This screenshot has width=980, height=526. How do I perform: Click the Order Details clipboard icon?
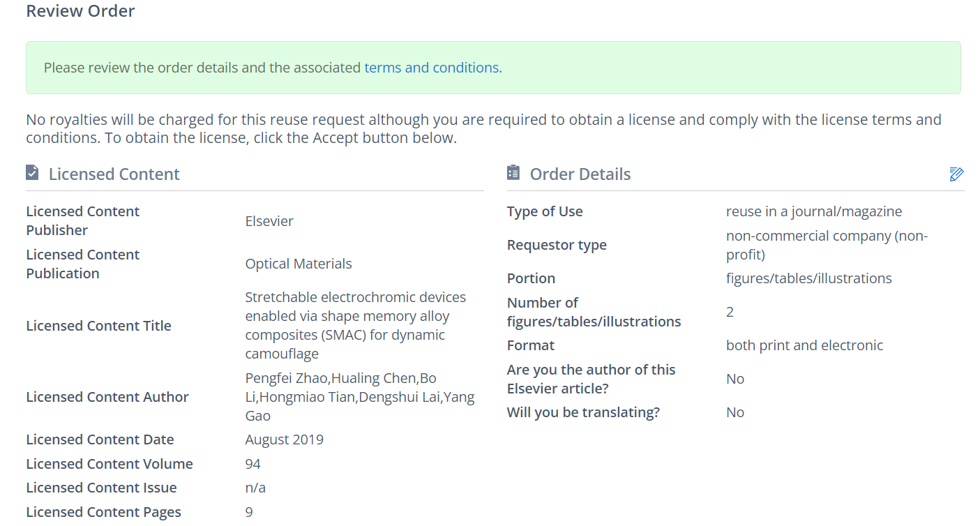(514, 172)
